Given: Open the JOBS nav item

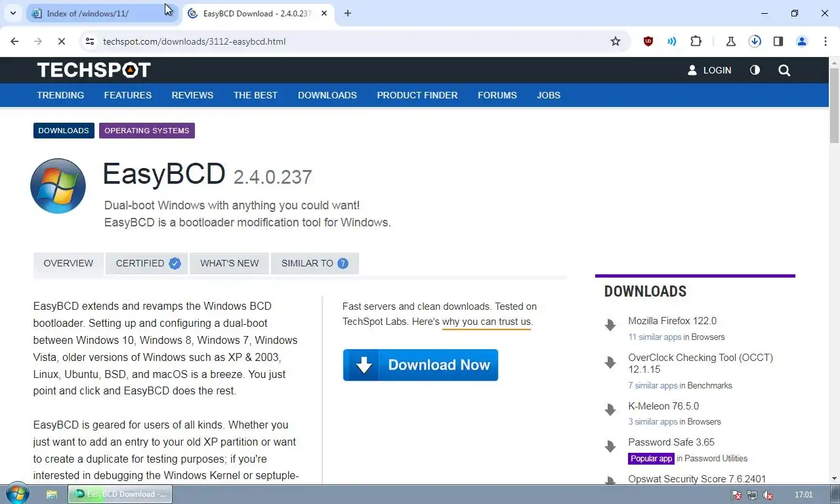Looking at the screenshot, I should [x=549, y=95].
